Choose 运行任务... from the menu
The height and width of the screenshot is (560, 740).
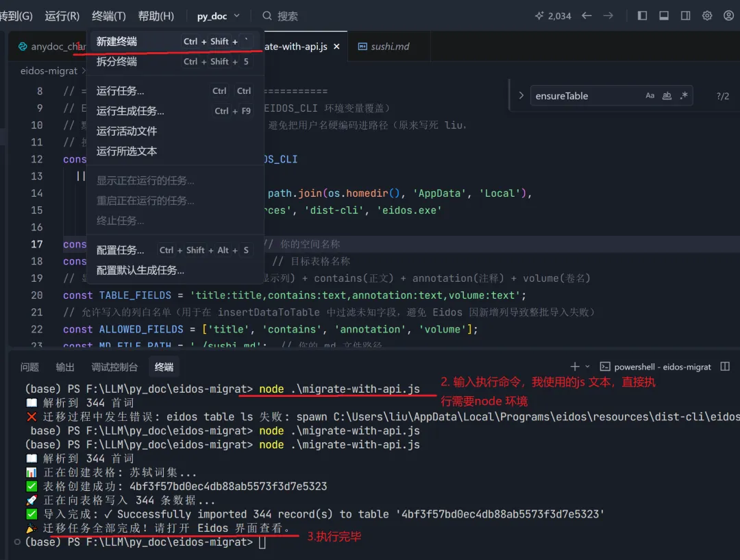175,90
